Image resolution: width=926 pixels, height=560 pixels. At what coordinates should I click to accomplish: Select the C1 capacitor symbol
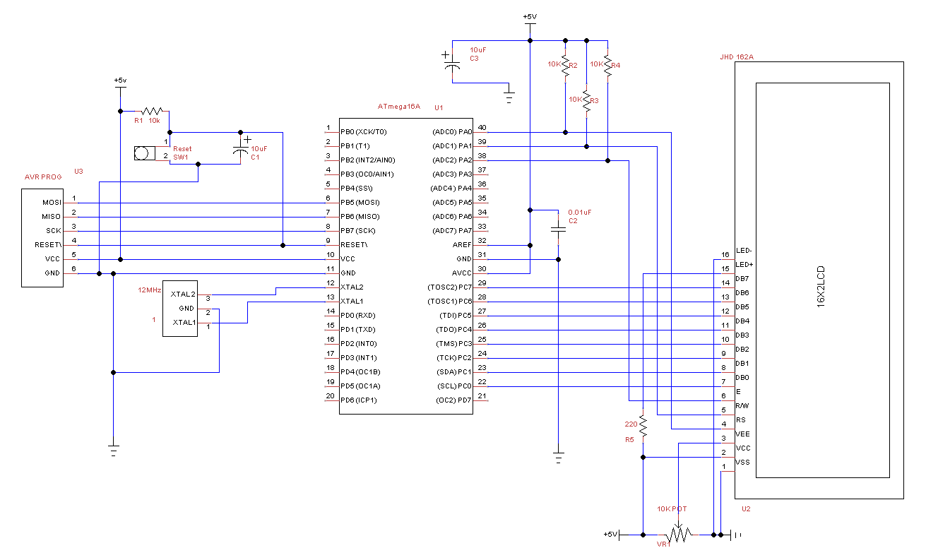pos(240,149)
